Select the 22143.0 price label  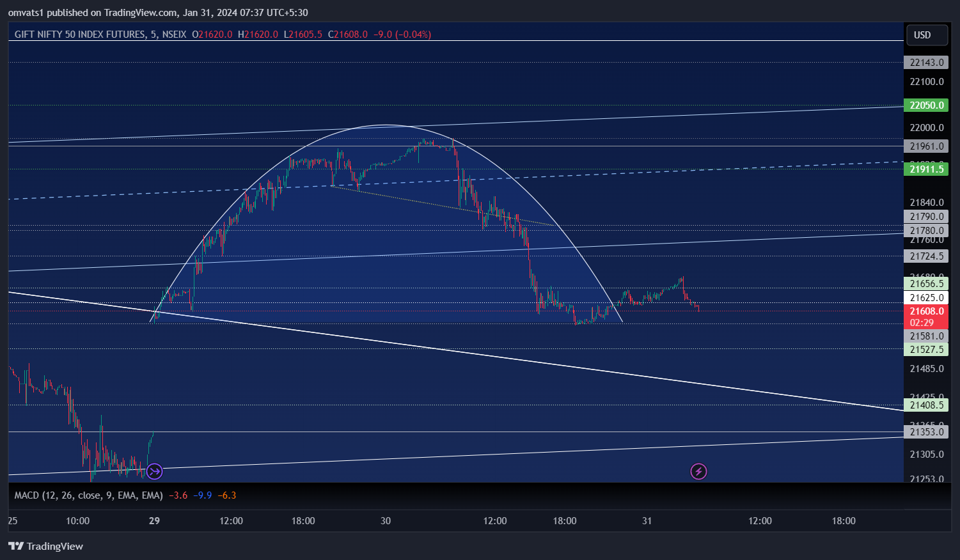pyautogui.click(x=926, y=63)
